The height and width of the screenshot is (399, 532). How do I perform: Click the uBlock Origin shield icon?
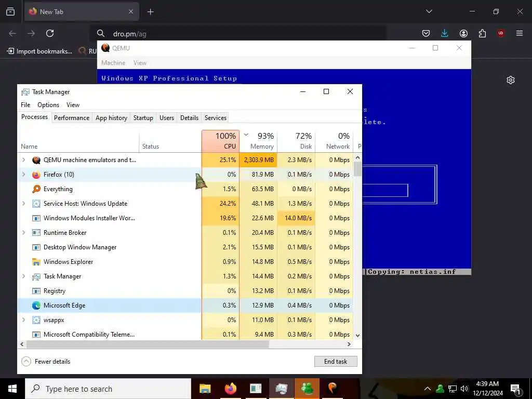point(501,33)
